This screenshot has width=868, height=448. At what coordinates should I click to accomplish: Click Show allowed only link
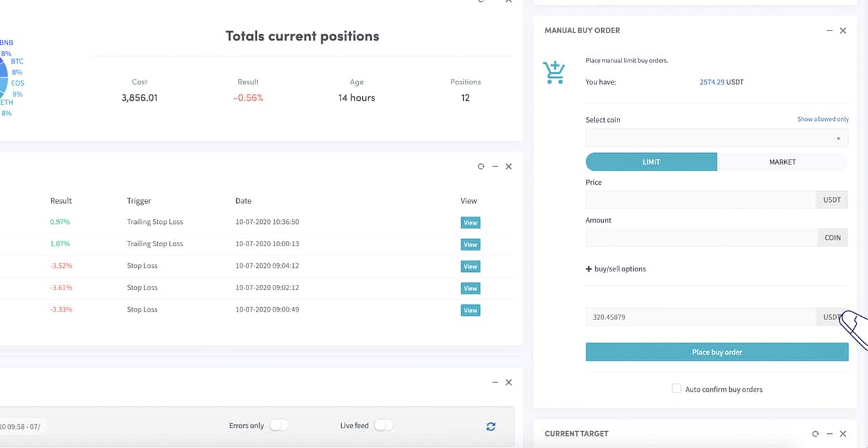click(823, 119)
